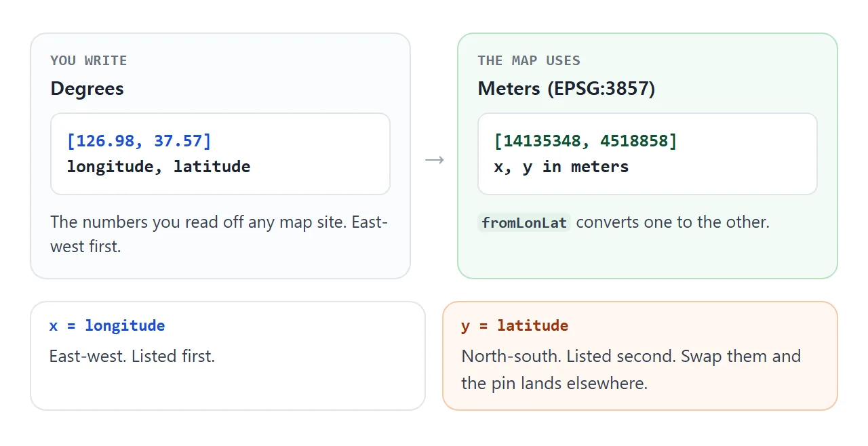Click the text "converts one to the other."

tap(673, 222)
